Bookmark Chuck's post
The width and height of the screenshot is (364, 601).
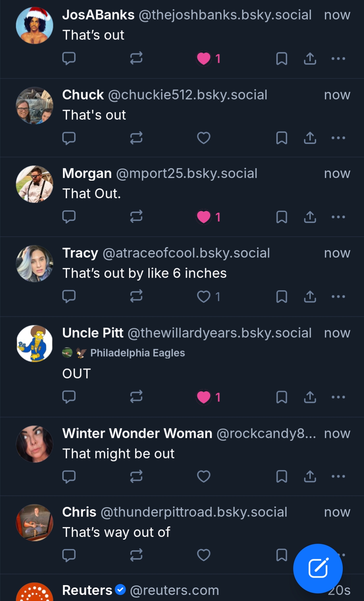281,138
